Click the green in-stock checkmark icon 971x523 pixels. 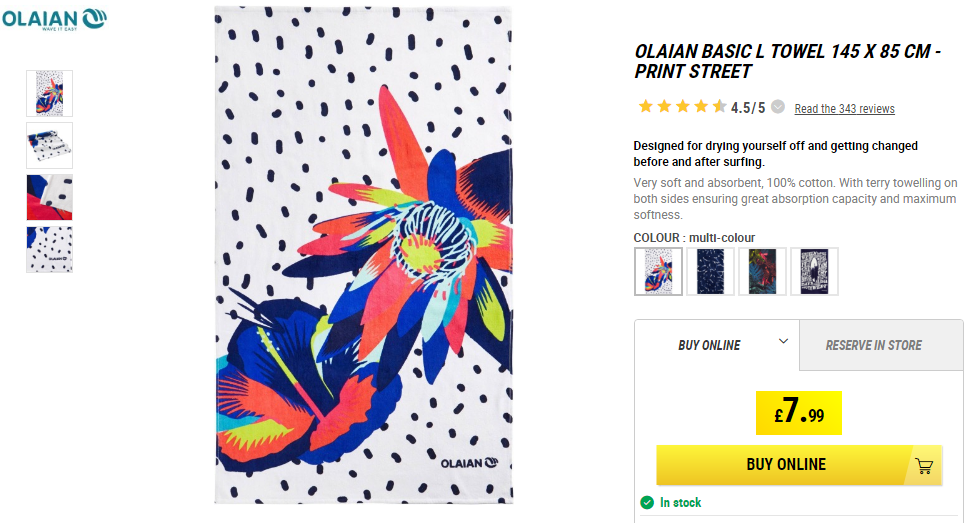pos(647,503)
